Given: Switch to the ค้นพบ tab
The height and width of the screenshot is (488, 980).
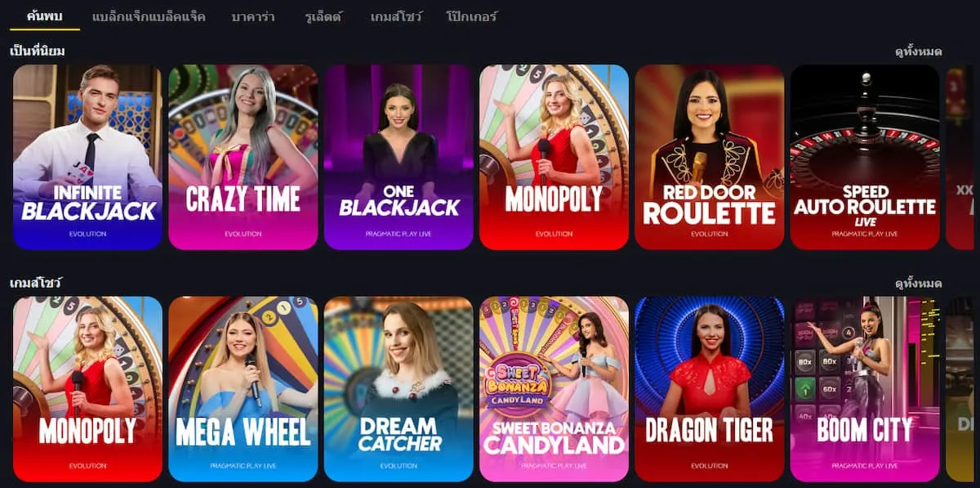Looking at the screenshot, I should coord(45,16).
